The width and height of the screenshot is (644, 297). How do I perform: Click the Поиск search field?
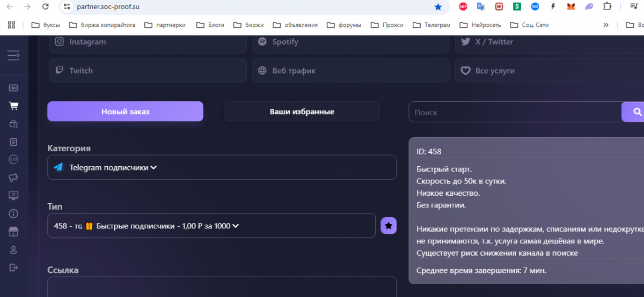click(x=515, y=112)
